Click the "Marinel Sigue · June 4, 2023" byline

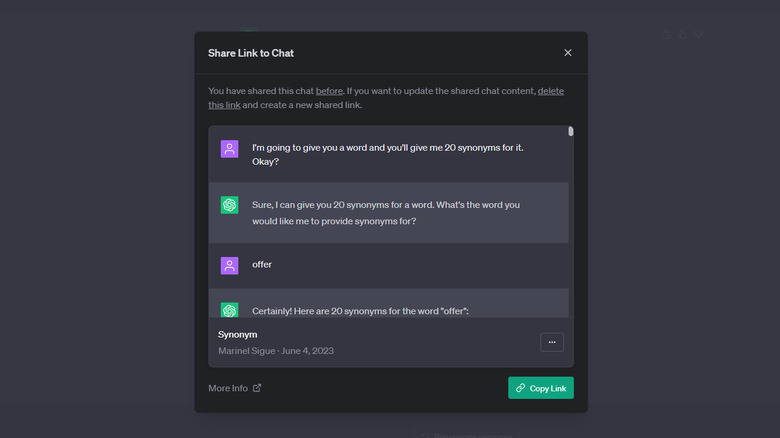point(276,351)
